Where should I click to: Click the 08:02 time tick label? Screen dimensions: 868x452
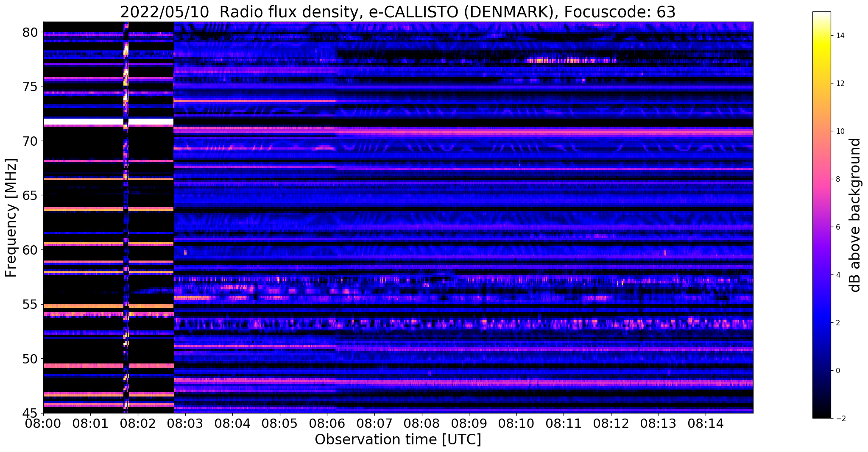[138, 424]
